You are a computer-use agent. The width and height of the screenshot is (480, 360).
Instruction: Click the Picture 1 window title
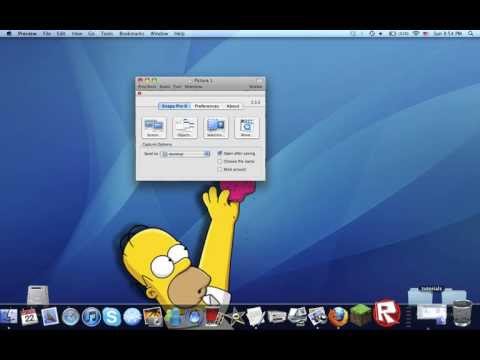pyautogui.click(x=203, y=81)
